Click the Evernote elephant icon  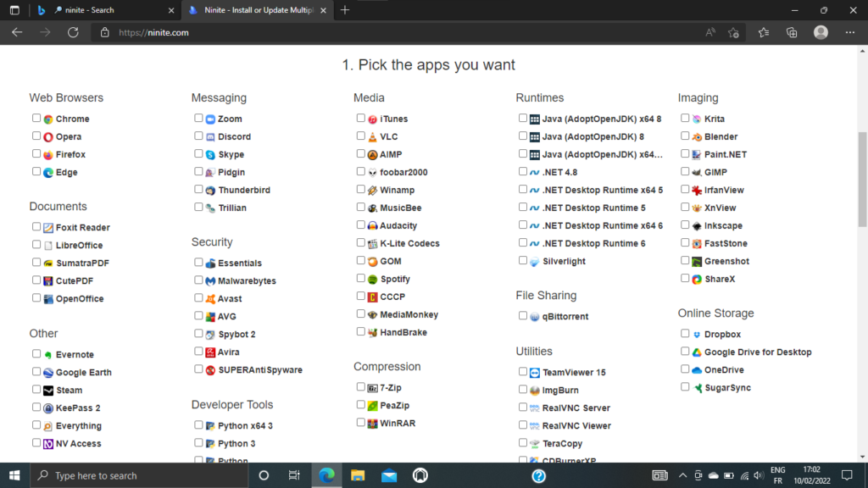[48, 355]
